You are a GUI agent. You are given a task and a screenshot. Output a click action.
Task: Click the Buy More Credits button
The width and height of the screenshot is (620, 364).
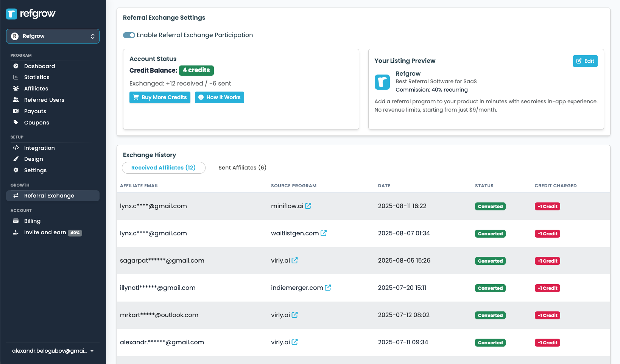point(159,97)
